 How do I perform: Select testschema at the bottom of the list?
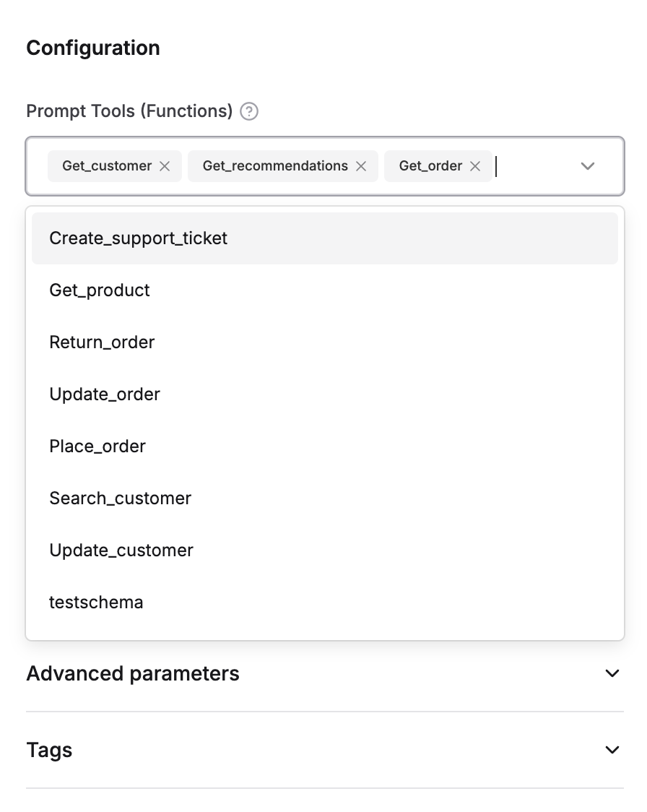pos(96,602)
